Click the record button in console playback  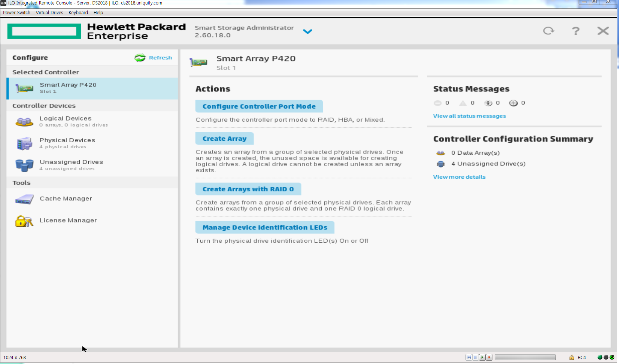click(489, 357)
